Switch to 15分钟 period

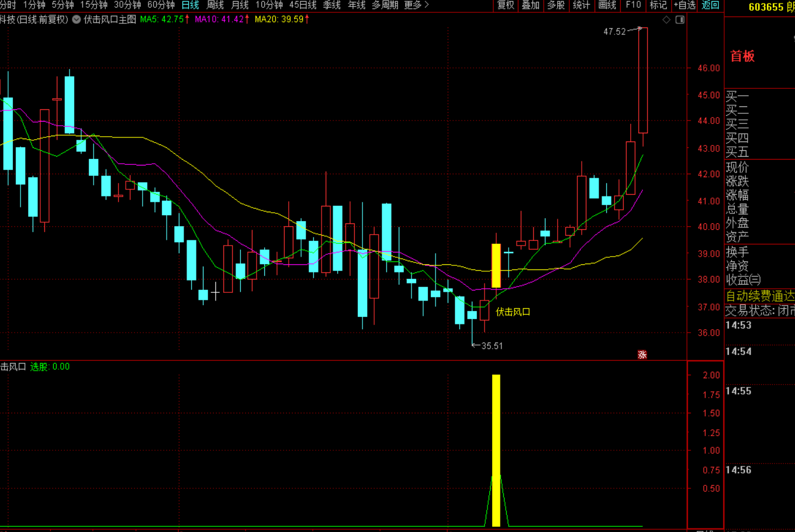94,5
